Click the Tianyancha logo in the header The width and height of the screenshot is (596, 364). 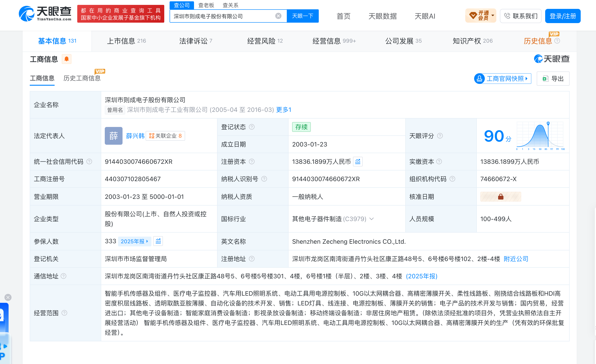pos(45,14)
